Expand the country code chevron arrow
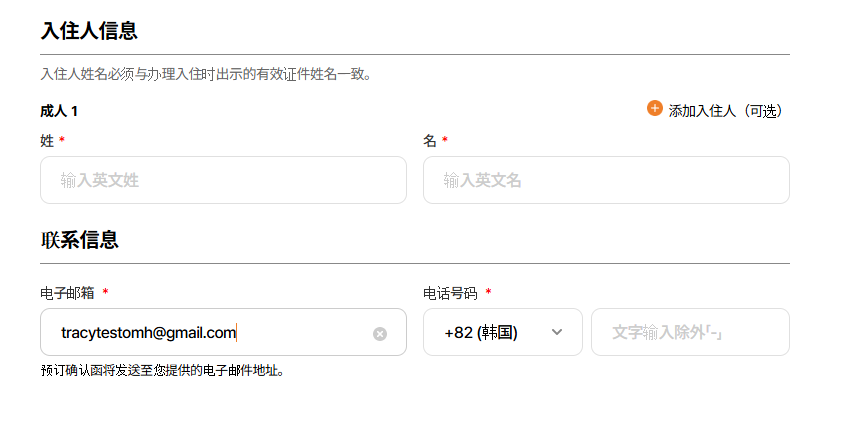 tap(557, 332)
